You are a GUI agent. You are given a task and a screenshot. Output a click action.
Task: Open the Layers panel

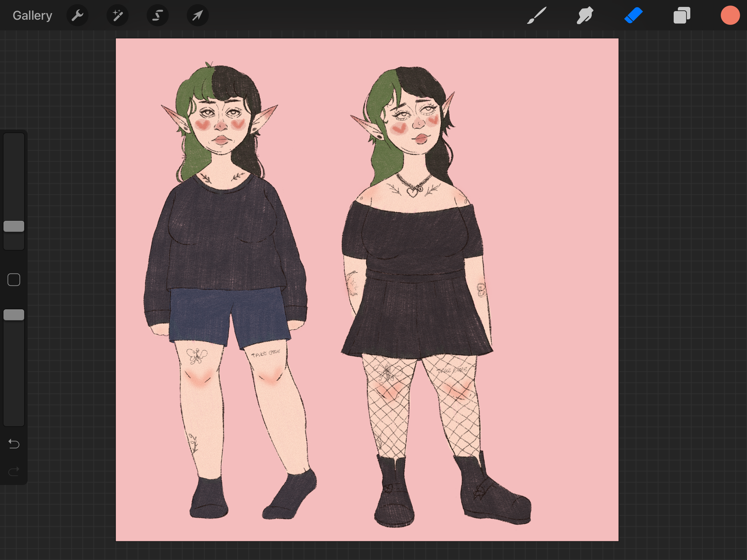coord(682,16)
